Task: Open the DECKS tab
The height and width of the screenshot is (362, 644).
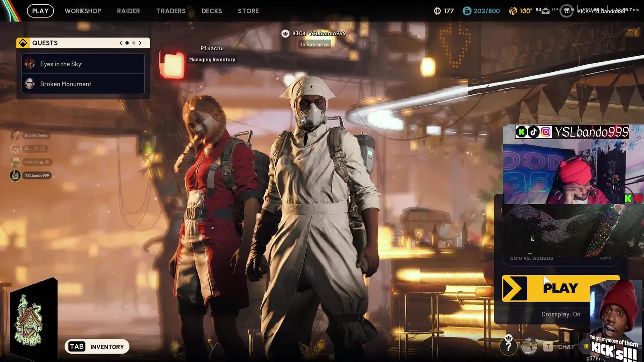Action: point(211,11)
